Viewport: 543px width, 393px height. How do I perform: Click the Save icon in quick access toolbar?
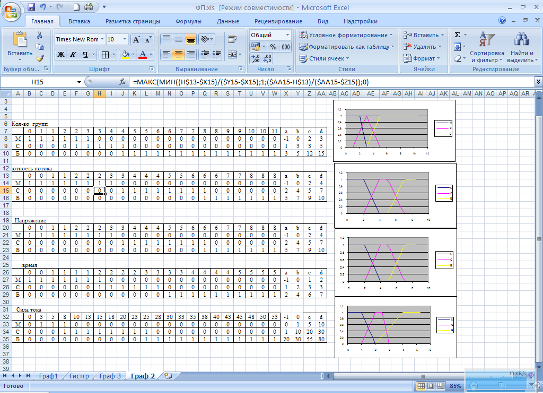point(31,7)
